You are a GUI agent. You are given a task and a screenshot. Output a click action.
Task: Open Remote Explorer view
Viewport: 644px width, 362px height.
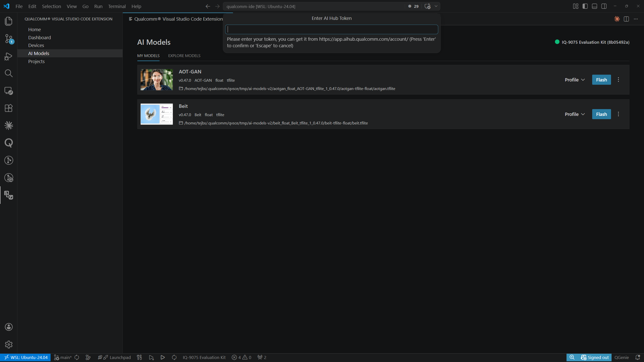pyautogui.click(x=9, y=91)
